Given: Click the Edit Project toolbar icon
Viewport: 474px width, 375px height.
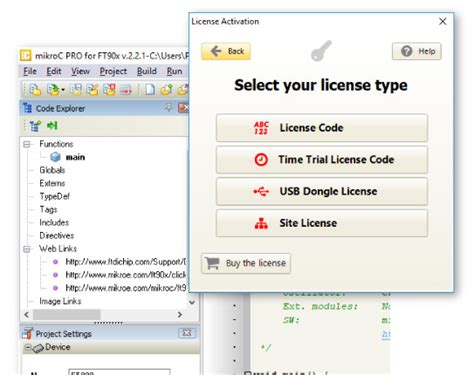Looking at the screenshot, I should tap(93, 89).
